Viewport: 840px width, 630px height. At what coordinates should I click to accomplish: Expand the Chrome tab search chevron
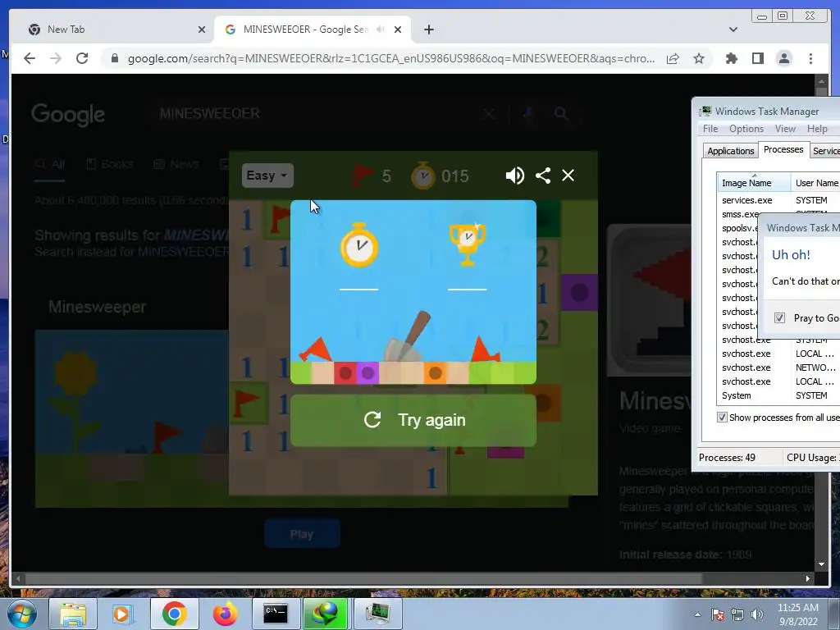(x=733, y=30)
